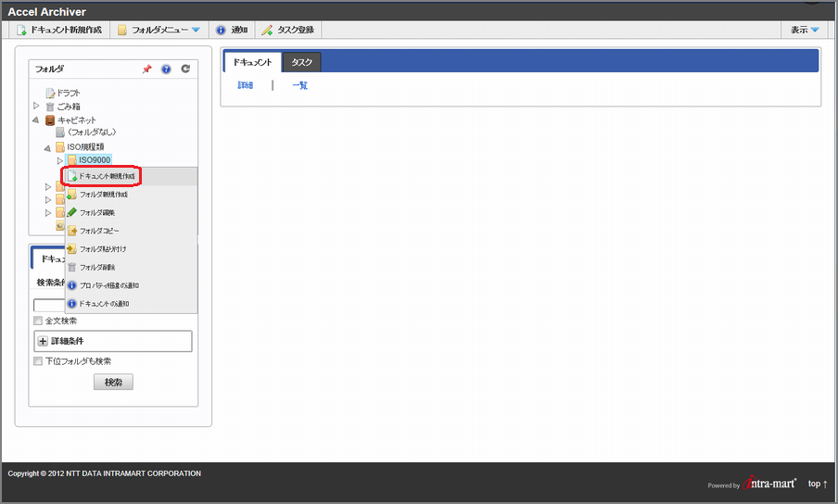Click the フォルダ新規作成 folder-plus icon
The width and height of the screenshot is (838, 504).
coord(71,195)
